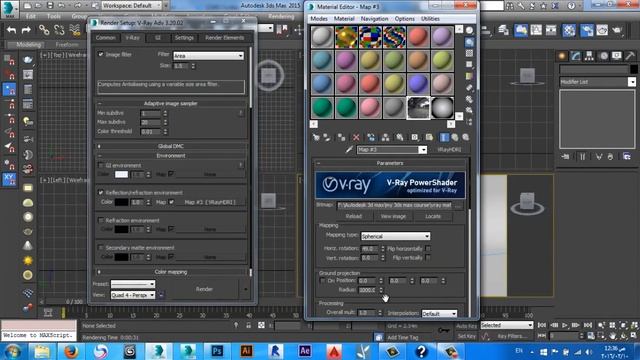Toggle Flip horizontally checkbox
Image resolution: width=640 pixels, height=360 pixels.
[x=428, y=249]
